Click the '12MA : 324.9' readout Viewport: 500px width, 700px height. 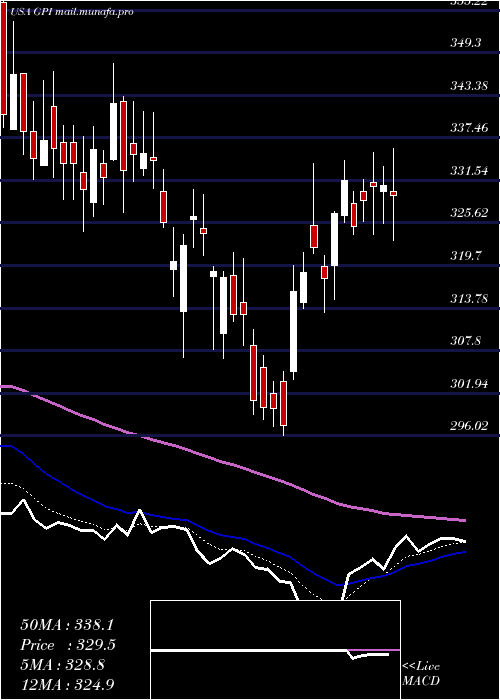coord(69,684)
